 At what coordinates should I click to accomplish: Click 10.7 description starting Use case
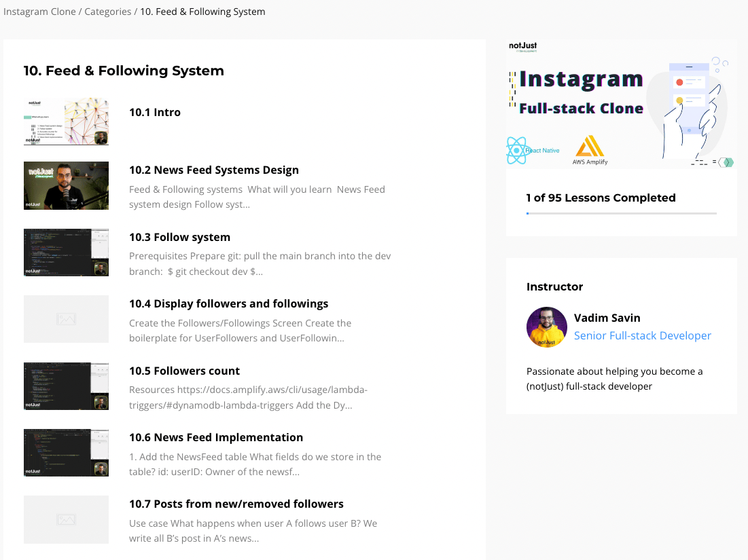(x=253, y=531)
